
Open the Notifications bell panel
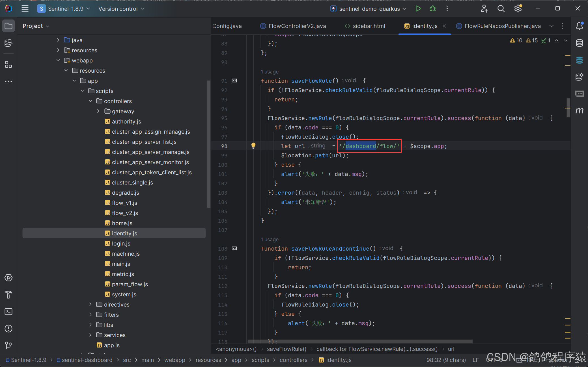pyautogui.click(x=579, y=26)
